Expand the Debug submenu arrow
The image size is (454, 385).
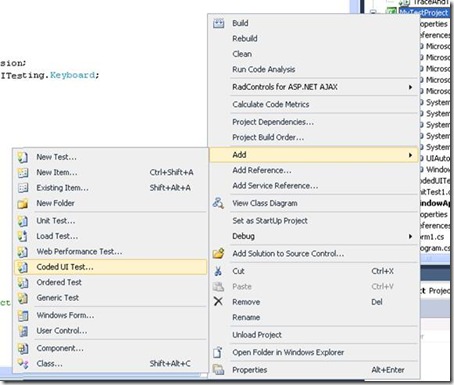[410, 236]
